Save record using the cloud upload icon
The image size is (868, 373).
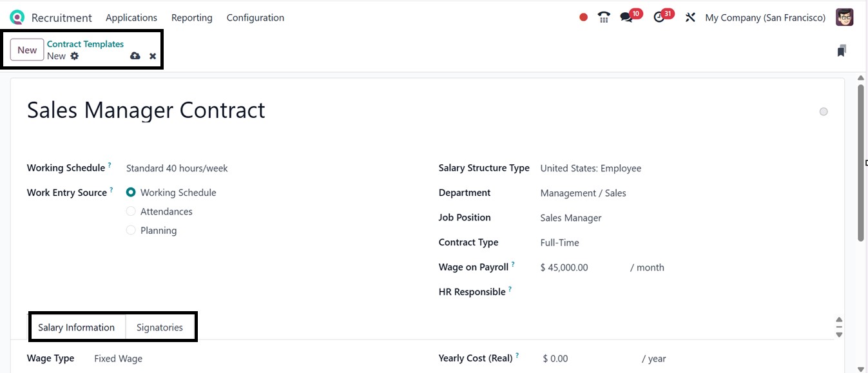pos(135,56)
